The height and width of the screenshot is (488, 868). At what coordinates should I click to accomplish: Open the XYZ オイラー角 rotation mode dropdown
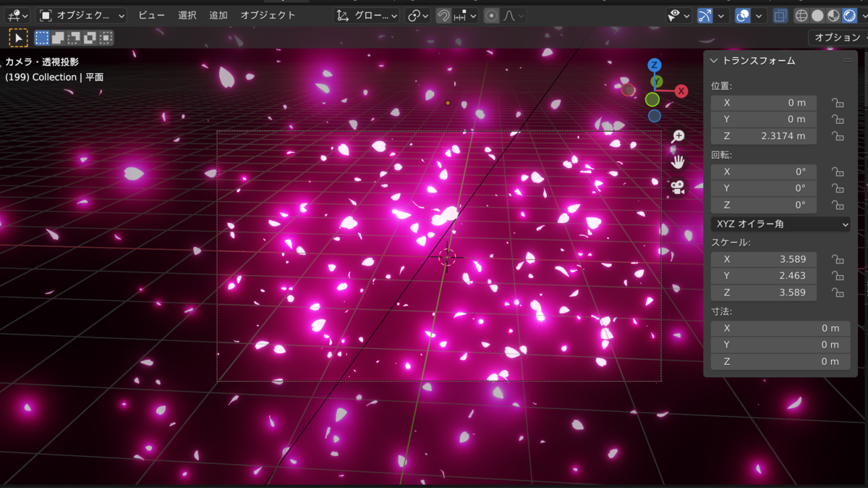pos(780,224)
